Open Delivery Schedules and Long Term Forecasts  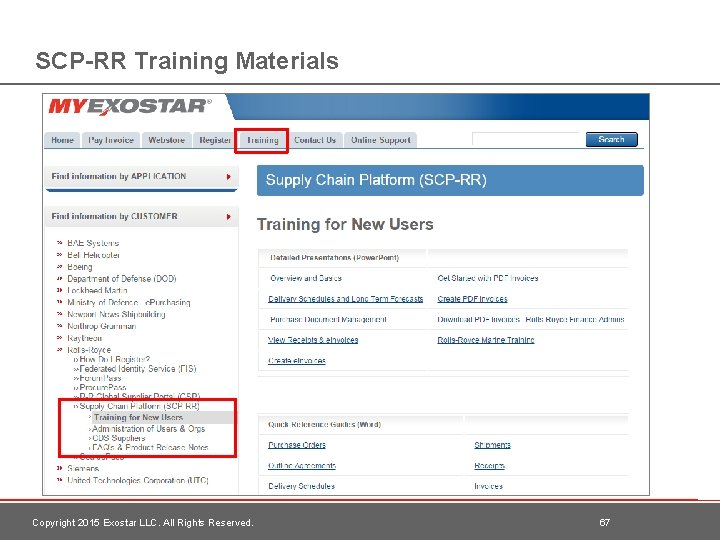[x=345, y=299]
